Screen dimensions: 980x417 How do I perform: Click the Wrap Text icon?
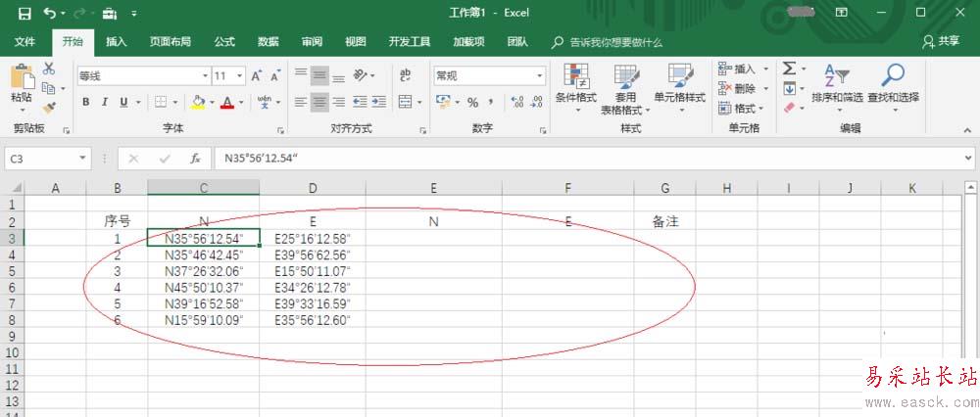[405, 75]
